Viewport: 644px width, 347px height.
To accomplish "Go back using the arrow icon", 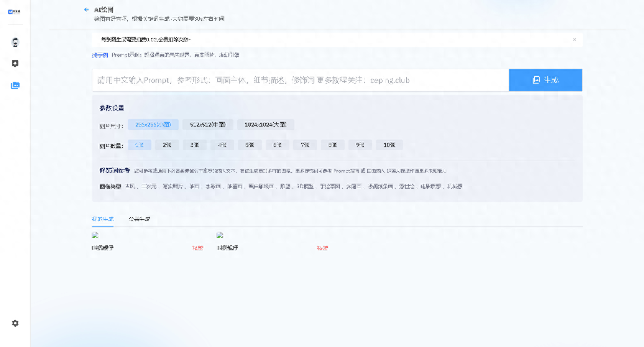I will [x=86, y=10].
